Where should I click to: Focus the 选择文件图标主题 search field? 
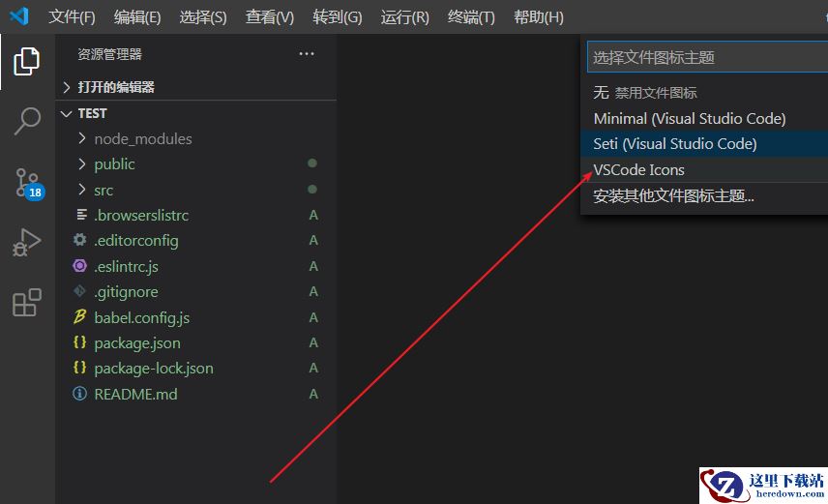pos(708,57)
